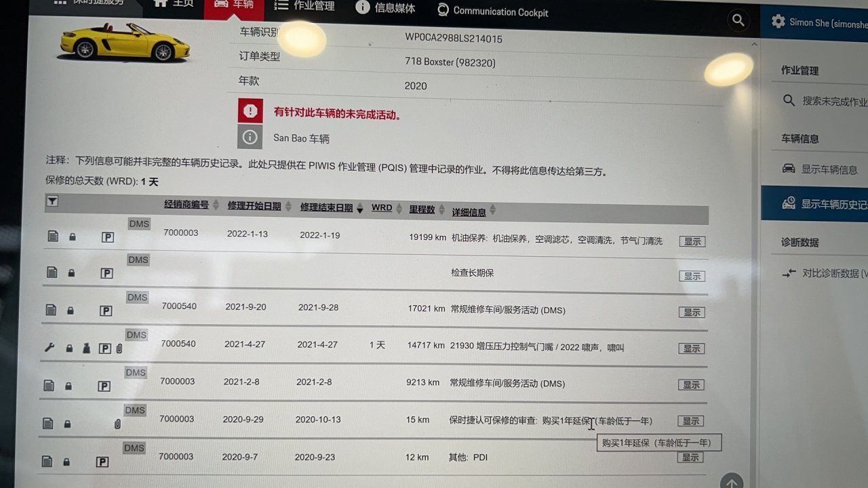Sort by 修理结束日期 column arrow

(359, 209)
